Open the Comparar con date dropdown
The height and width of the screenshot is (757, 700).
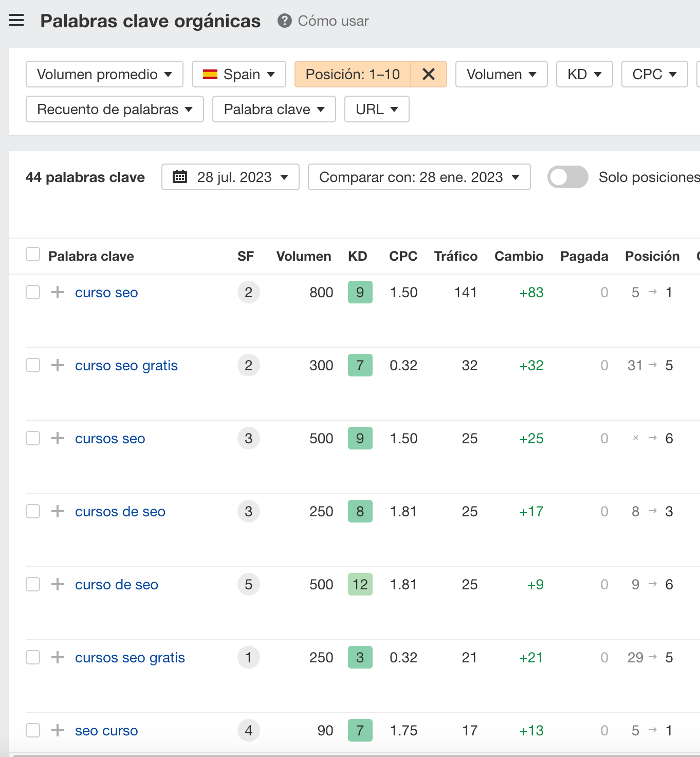418,177
